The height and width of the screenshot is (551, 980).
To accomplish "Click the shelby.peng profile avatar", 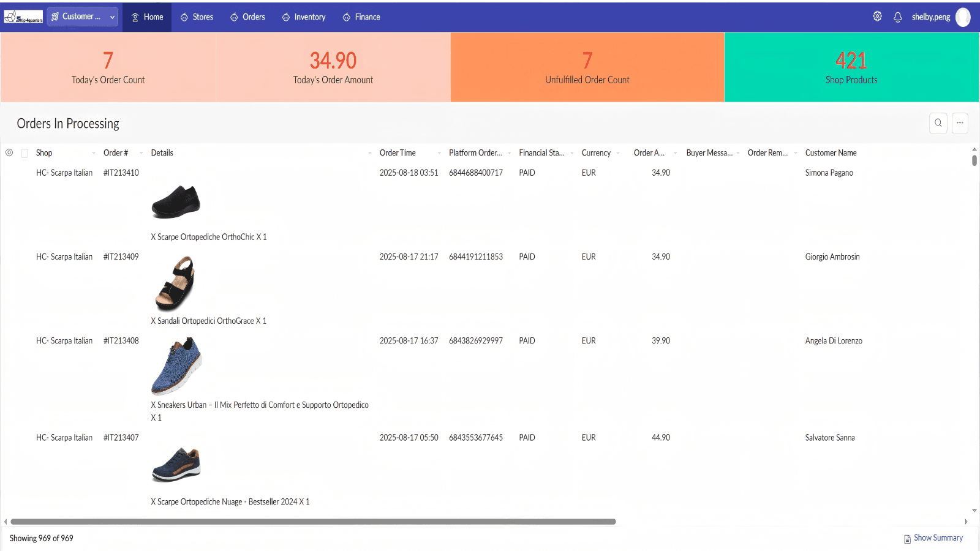I will (963, 17).
